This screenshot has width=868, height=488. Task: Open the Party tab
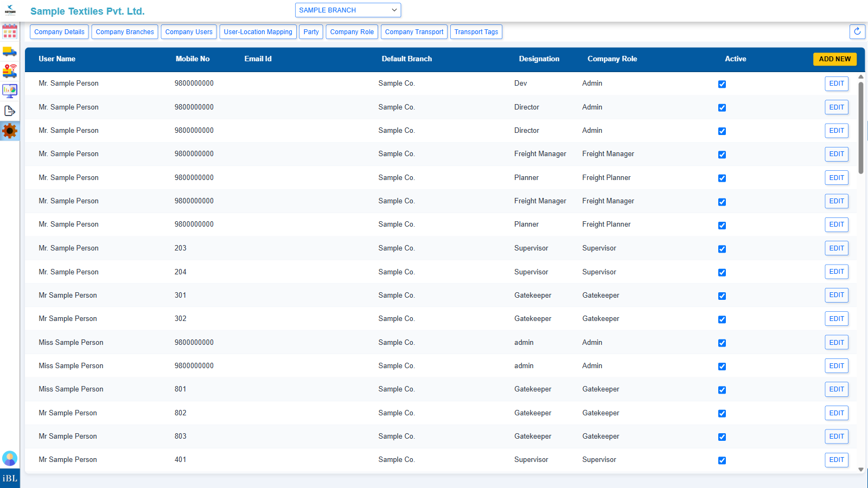311,32
